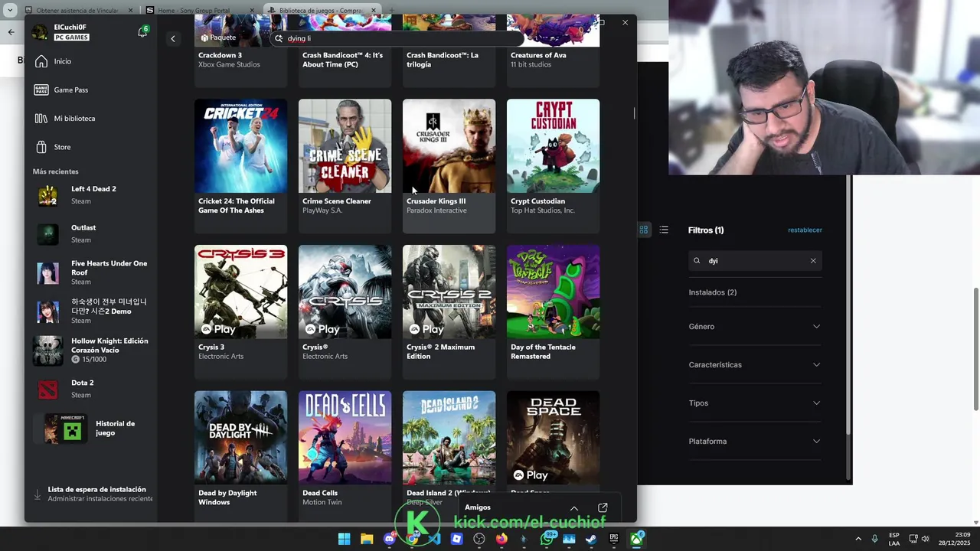The width and height of the screenshot is (980, 551).
Task: Open the Windows Start menu
Action: (345, 539)
